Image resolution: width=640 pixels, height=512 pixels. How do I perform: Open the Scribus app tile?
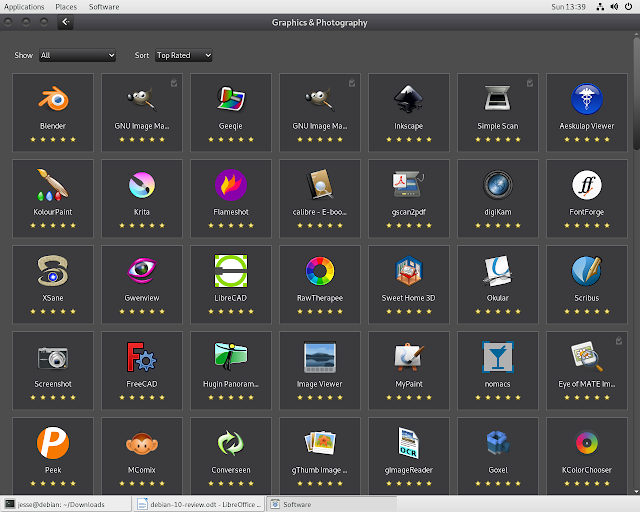pos(586,284)
